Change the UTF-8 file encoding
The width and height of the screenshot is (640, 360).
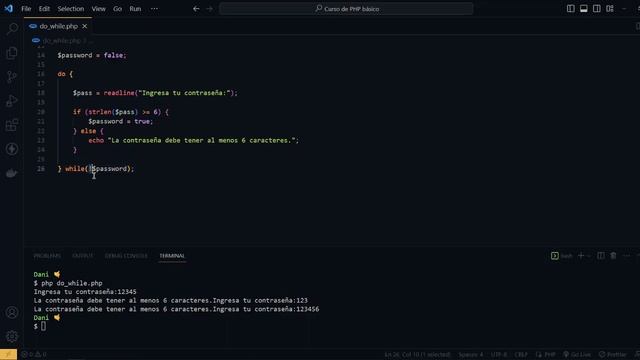(x=499, y=354)
